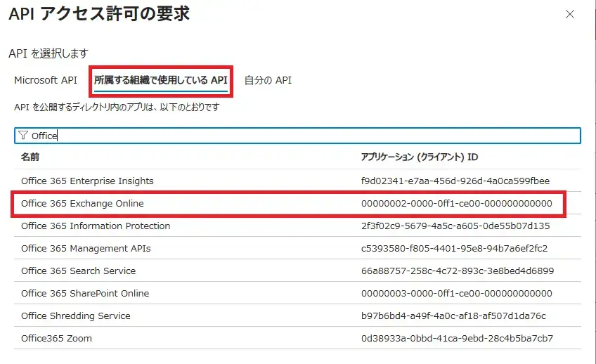The image size is (596, 364).
Task: Click the client ID starting with c5393580
Action: pos(453,248)
